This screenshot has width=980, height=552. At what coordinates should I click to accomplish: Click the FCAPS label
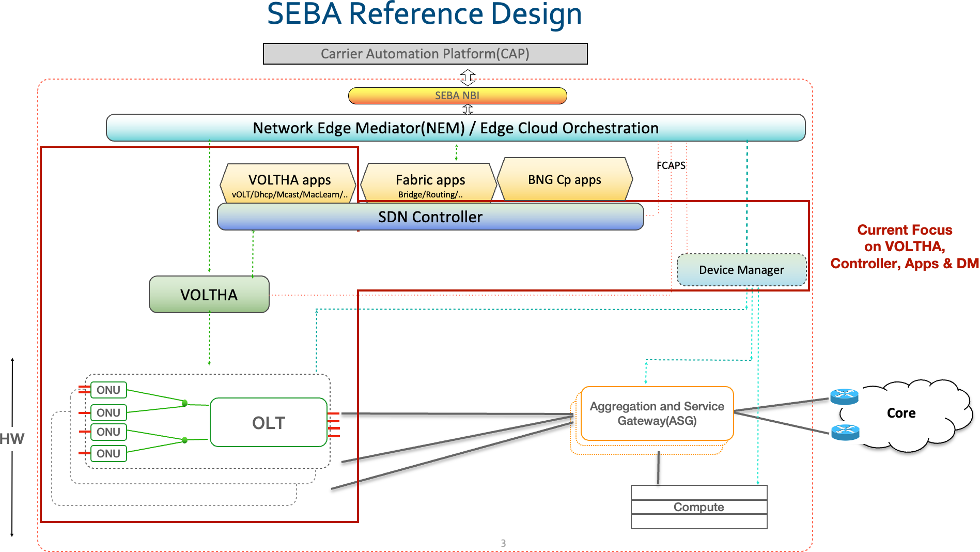click(x=671, y=165)
